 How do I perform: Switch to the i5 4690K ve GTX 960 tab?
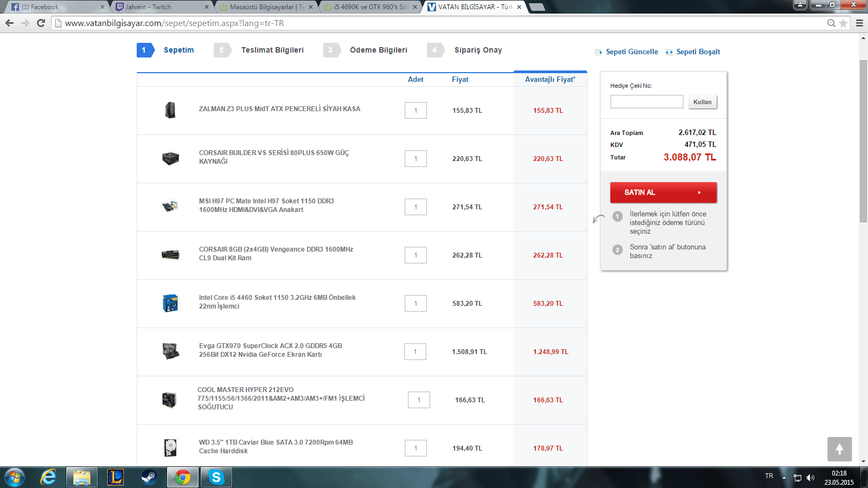click(x=370, y=7)
